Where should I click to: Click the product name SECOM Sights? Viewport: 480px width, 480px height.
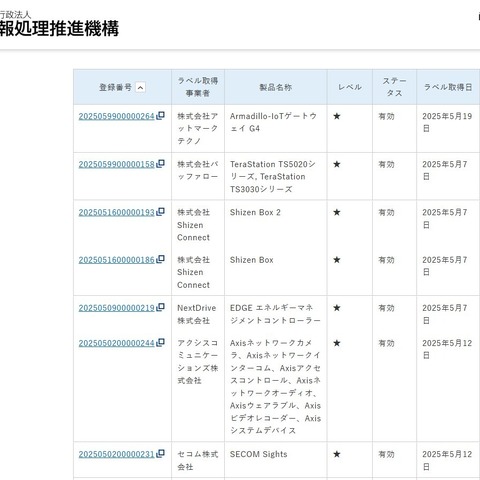tap(258, 454)
